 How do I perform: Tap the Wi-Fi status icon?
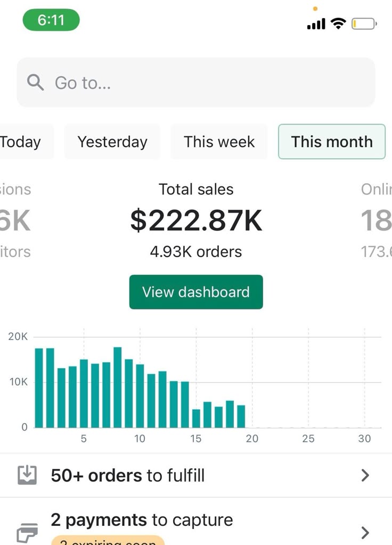point(338,23)
